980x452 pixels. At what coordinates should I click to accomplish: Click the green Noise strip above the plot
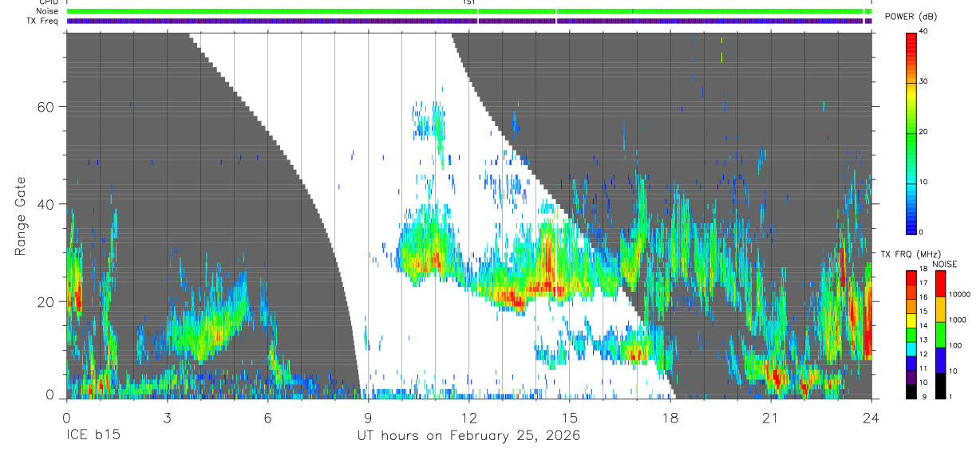(469, 11)
